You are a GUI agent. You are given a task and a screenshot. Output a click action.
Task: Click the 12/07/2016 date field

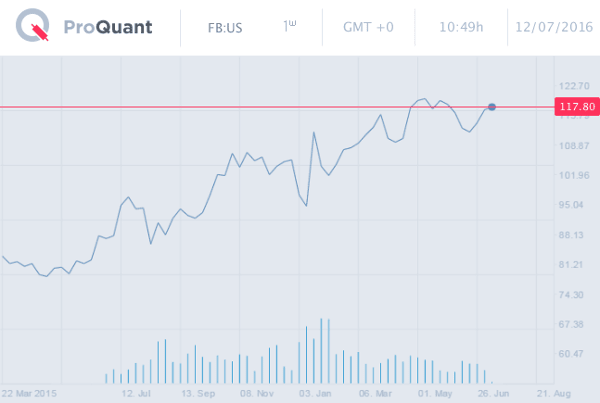point(552,28)
